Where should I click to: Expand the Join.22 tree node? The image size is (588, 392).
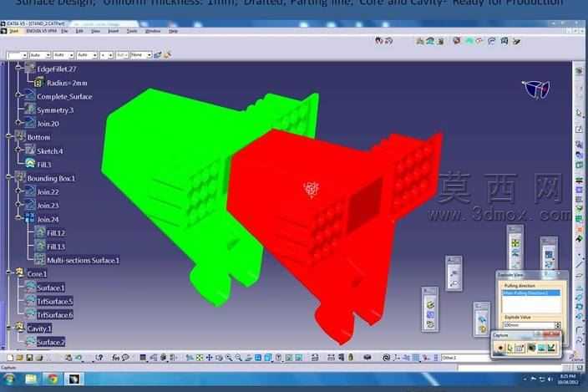point(18,191)
